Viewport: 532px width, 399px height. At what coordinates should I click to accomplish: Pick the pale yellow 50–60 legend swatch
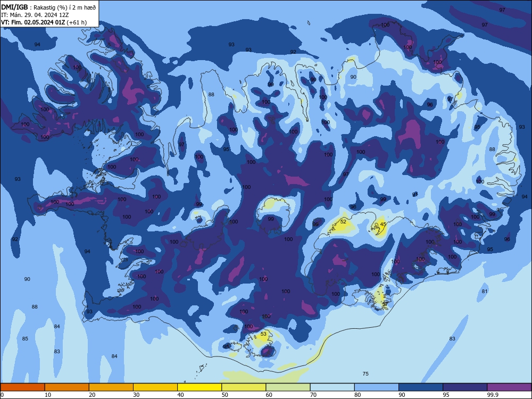tap(244, 387)
